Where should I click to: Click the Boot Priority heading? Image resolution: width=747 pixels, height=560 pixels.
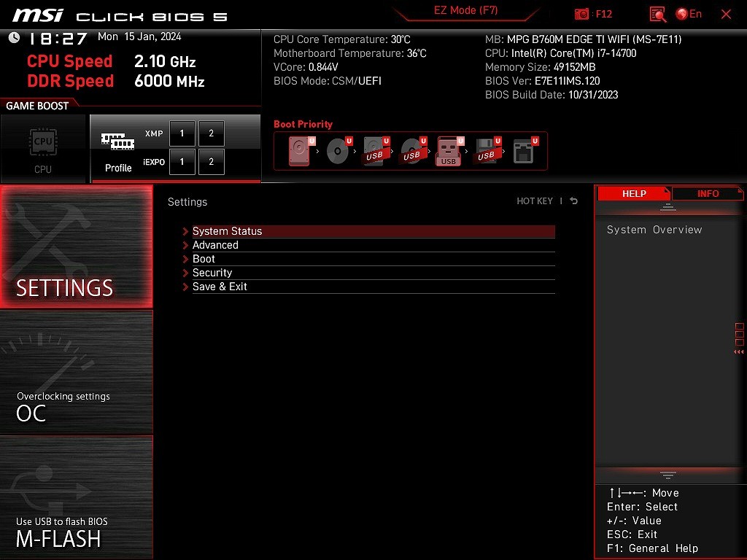[x=303, y=124]
